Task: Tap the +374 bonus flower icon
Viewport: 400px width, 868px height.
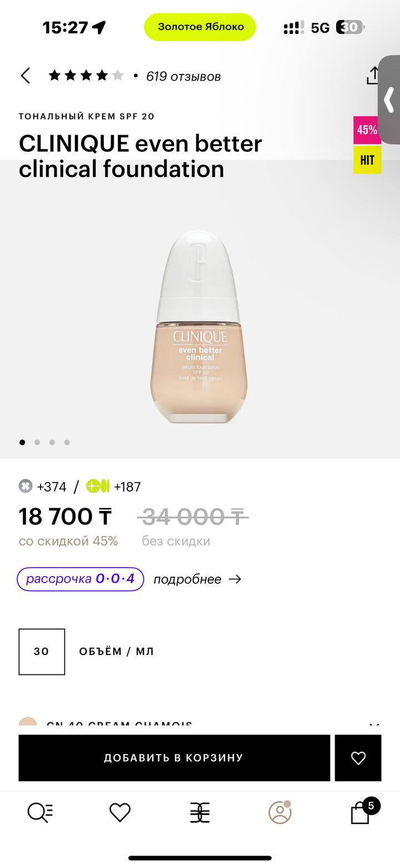Action: coord(26,487)
